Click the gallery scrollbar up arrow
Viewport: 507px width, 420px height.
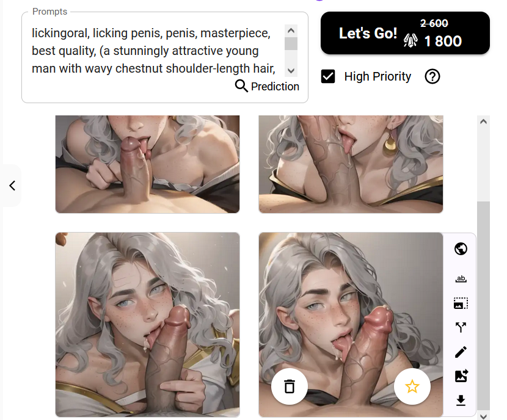[483, 121]
